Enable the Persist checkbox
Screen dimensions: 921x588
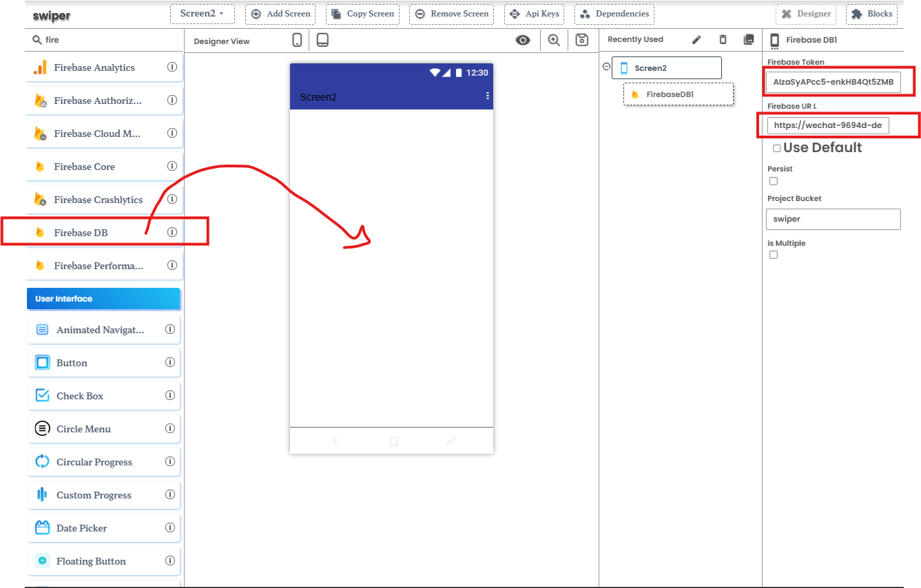click(x=774, y=181)
